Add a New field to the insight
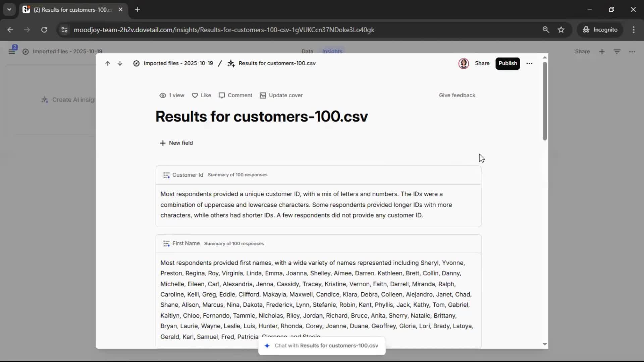Screen dimensions: 644x362 coord(176,143)
